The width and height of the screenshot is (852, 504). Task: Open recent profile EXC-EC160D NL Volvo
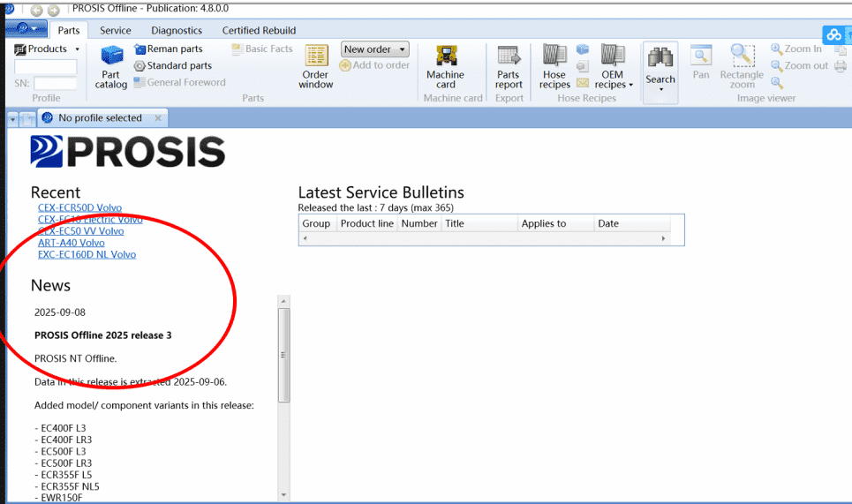click(x=87, y=254)
